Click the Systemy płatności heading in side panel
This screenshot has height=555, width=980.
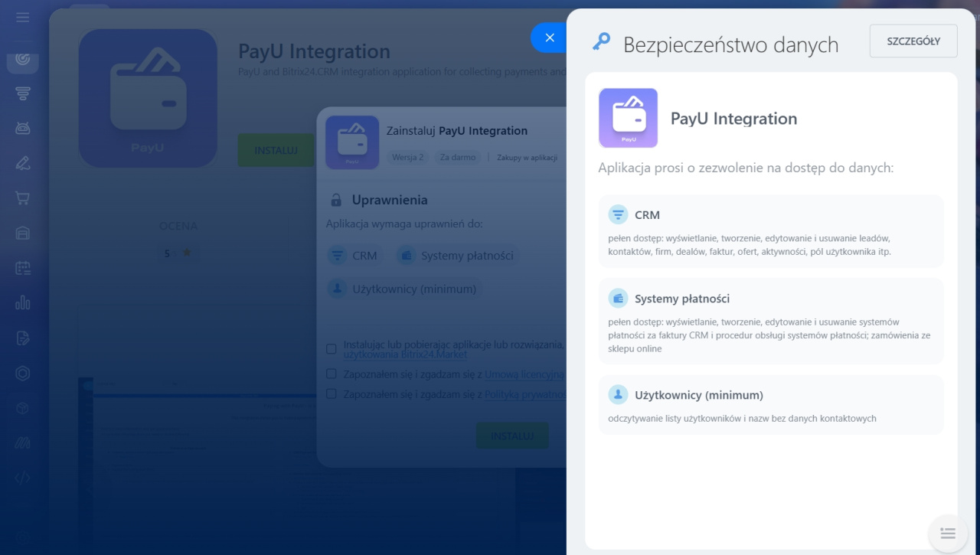[x=682, y=299]
